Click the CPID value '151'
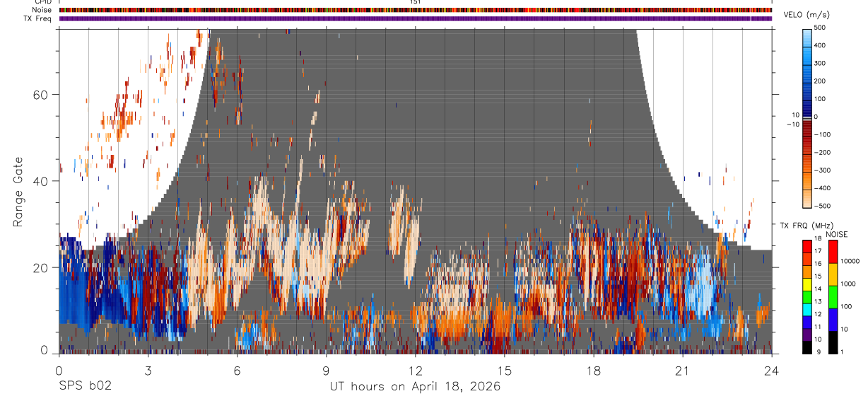Viewport: 868px width, 401px height. [x=416, y=2]
